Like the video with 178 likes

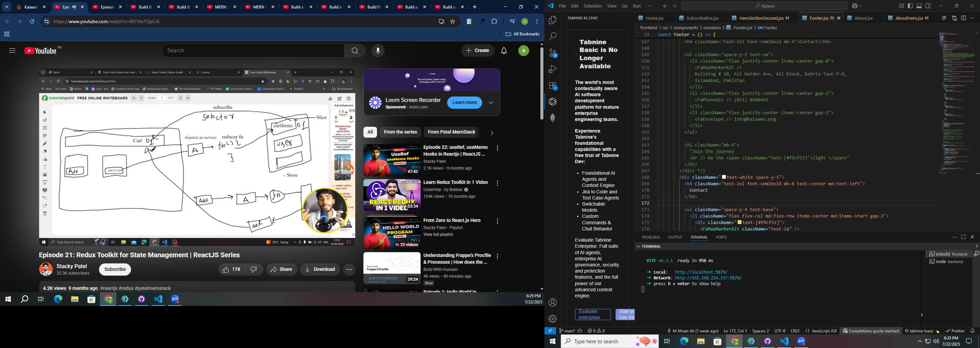pyautogui.click(x=232, y=269)
